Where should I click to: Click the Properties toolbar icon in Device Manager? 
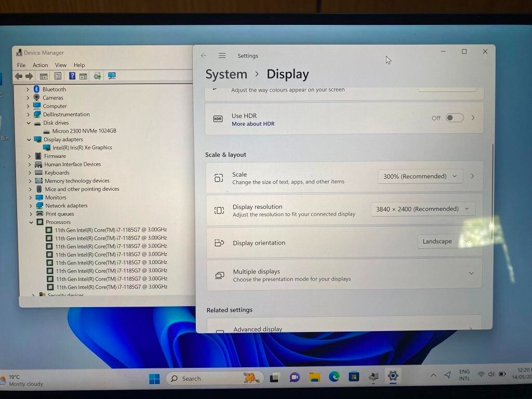coord(58,76)
